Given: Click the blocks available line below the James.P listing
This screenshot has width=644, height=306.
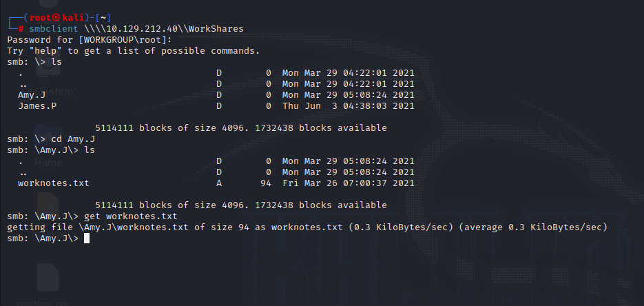Looking at the screenshot, I should [x=241, y=127].
